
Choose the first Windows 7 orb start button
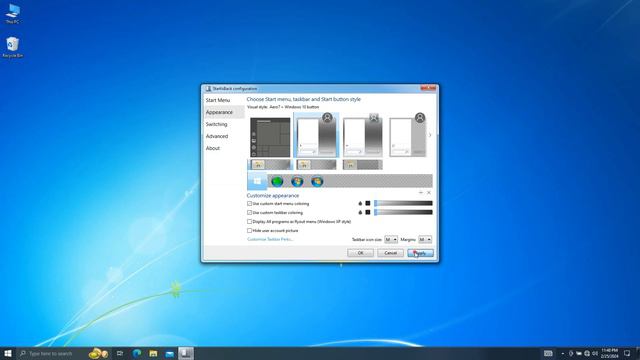[297, 181]
